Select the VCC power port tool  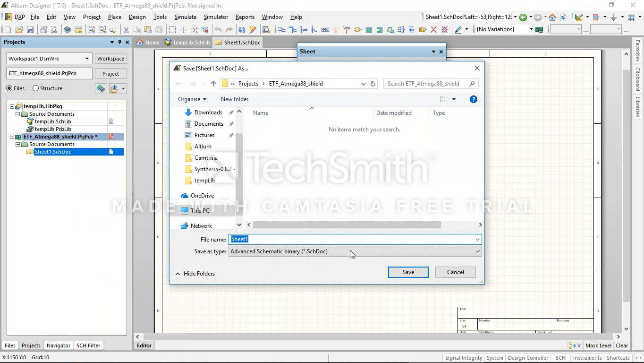click(x=347, y=30)
